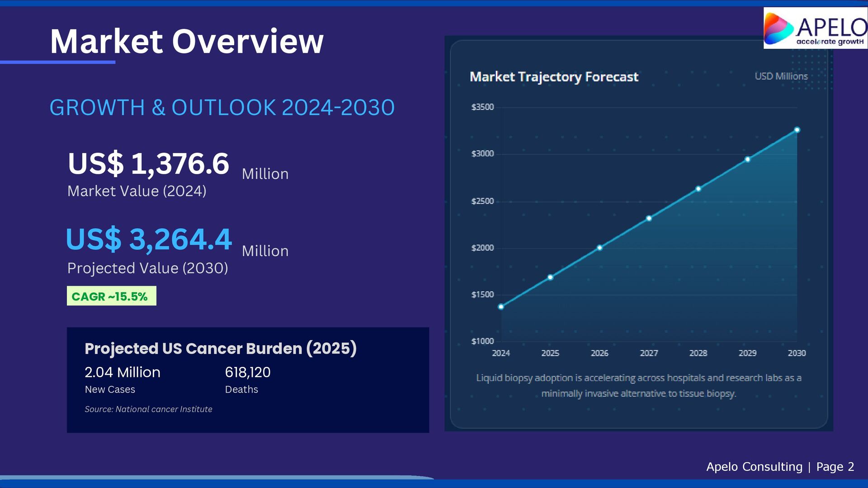
Task: Click the 2028 data point marker
Action: click(698, 189)
